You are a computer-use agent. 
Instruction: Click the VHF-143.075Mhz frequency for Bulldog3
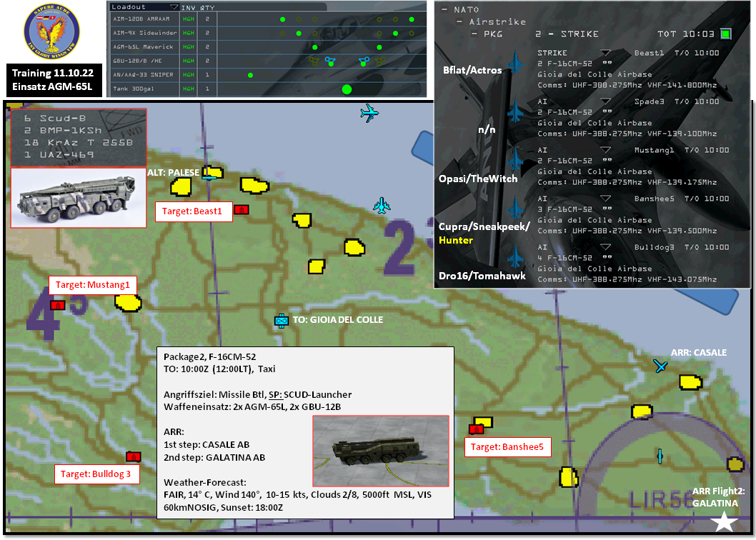point(682,280)
